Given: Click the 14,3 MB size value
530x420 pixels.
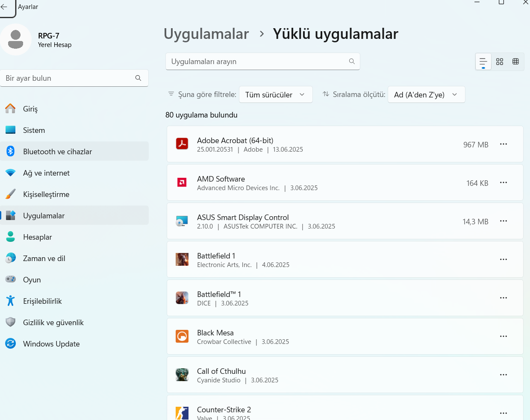Looking at the screenshot, I should point(475,221).
